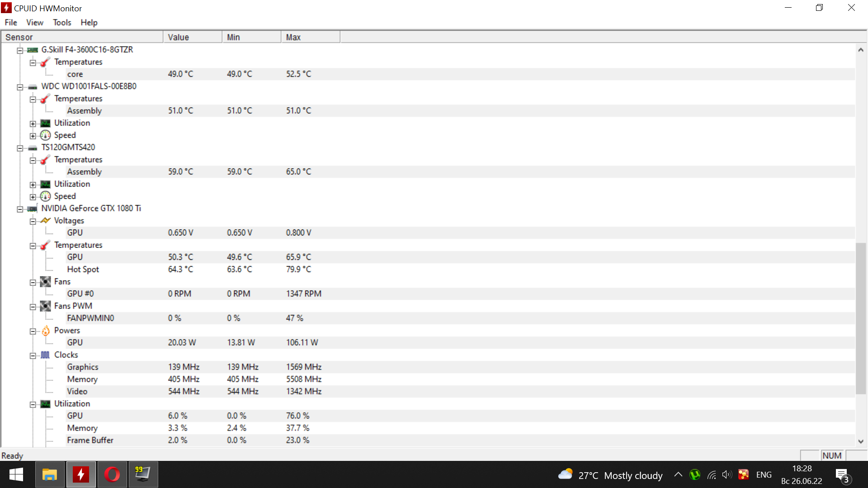Click the TS120GMTS420 Speed gauge icon
The width and height of the screenshot is (868, 488).
[45, 197]
